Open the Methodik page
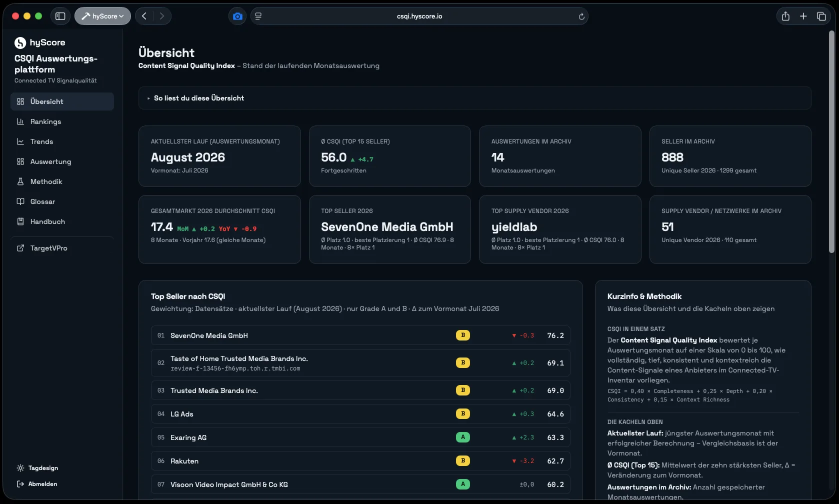Screen dimensions: 839x504 tap(62, 181)
